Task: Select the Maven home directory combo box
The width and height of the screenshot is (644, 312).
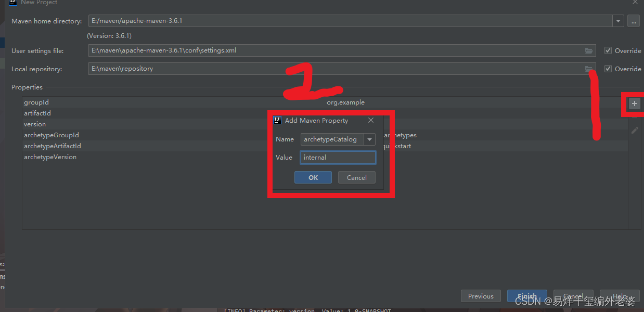Action: (356, 21)
